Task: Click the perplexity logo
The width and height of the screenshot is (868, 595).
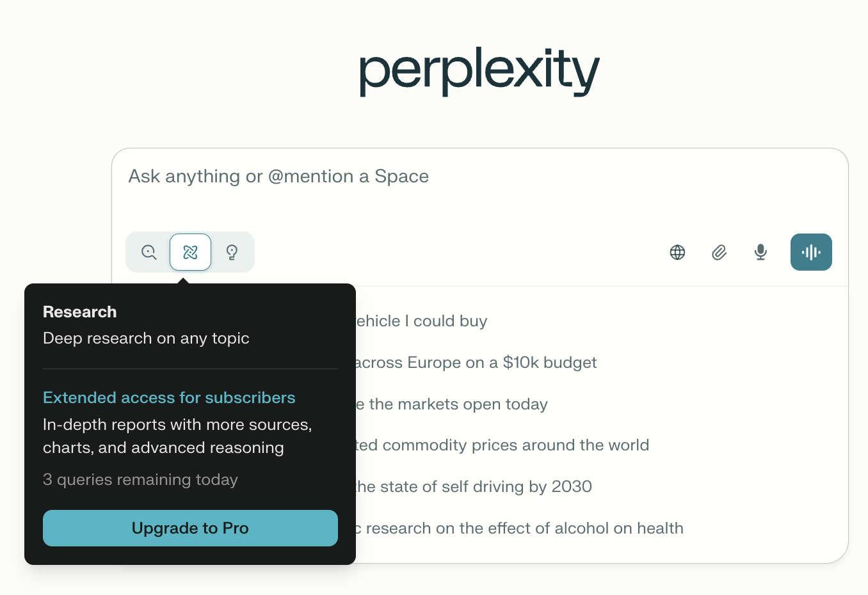Action: click(x=479, y=71)
